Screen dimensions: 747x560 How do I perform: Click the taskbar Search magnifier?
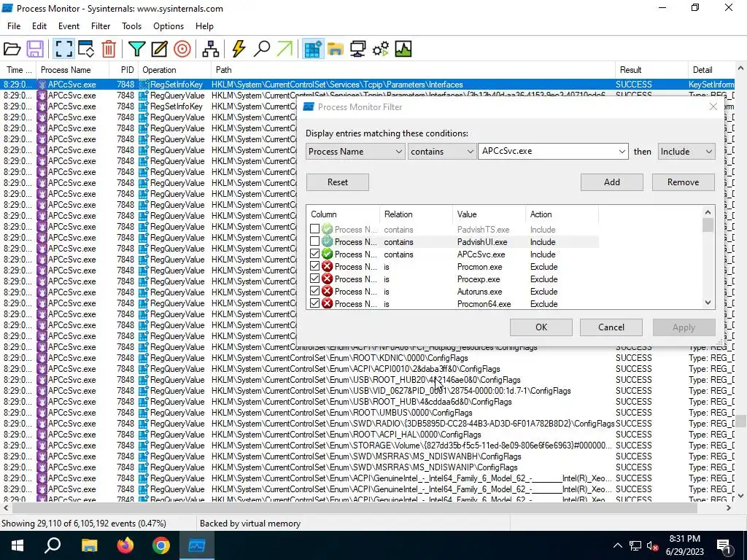point(53,545)
